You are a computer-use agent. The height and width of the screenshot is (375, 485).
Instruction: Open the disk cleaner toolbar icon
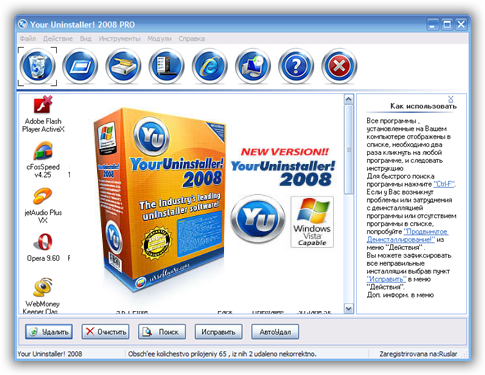(x=123, y=66)
